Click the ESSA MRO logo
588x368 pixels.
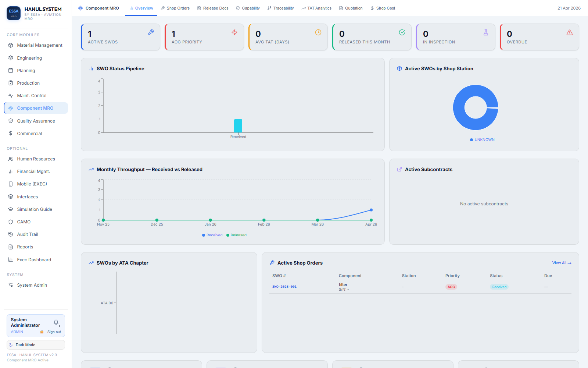(x=14, y=13)
